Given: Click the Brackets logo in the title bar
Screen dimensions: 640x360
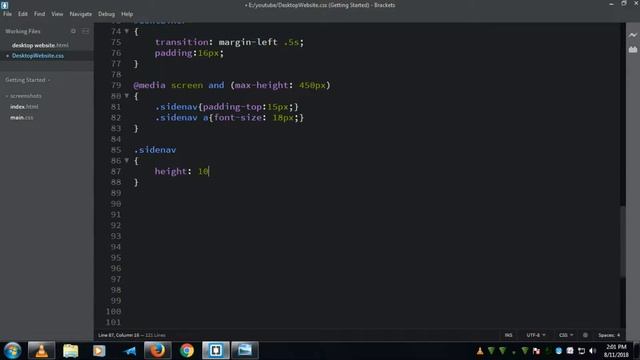Looking at the screenshot, I should (x=4, y=5).
